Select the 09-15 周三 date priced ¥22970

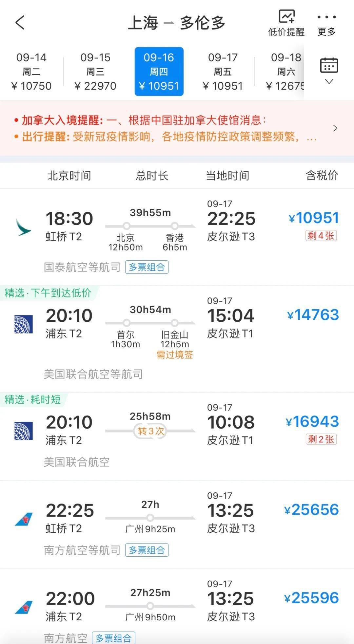[95, 71]
